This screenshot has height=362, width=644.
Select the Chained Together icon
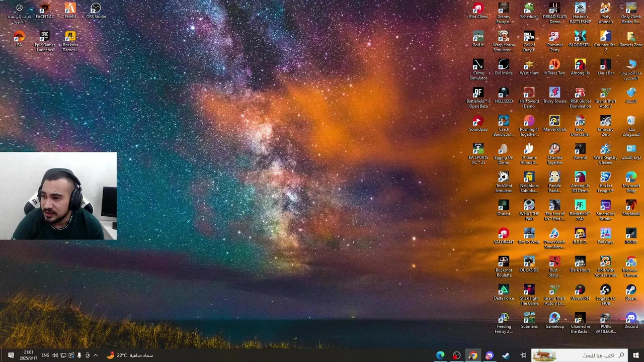point(554,154)
